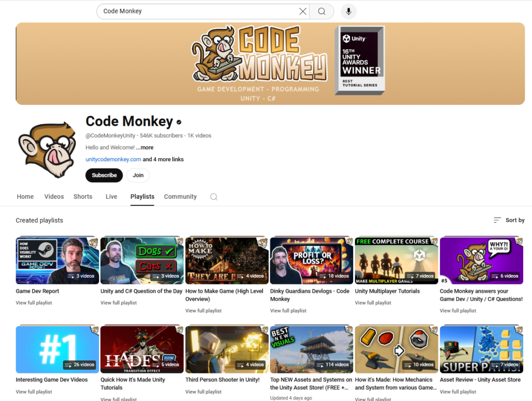Click into the Code Monkey search field
Viewport: 532px width, 401px height.
click(x=203, y=11)
